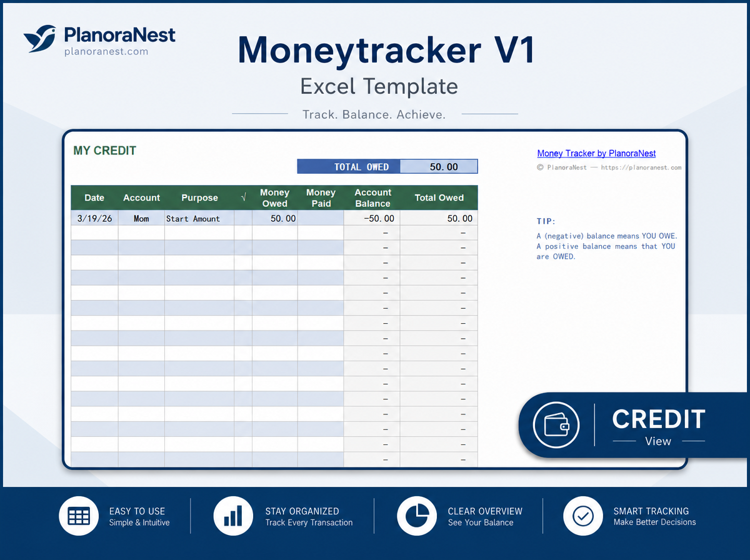The image size is (750, 560).
Task: Select the 3/19/26 date cell
Action: pyautogui.click(x=94, y=218)
